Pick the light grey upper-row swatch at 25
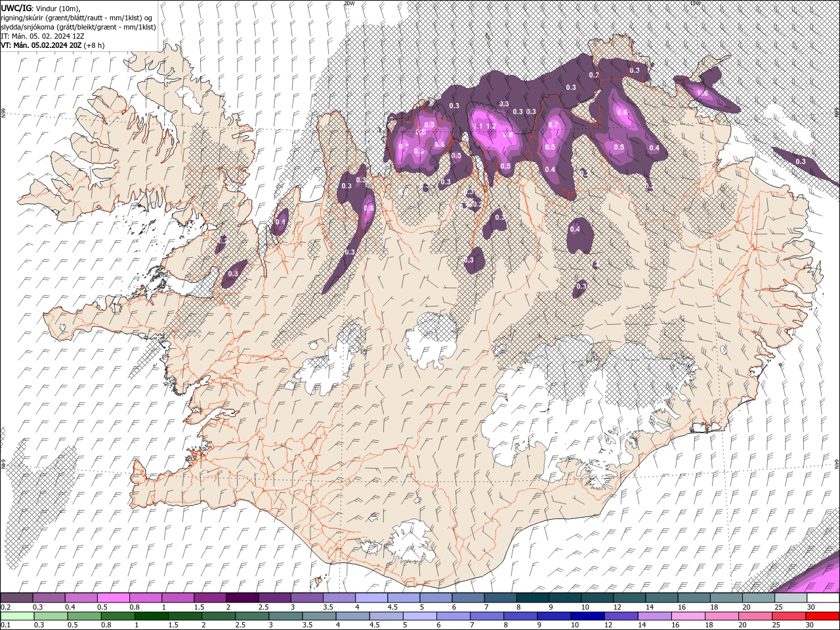 point(791,598)
